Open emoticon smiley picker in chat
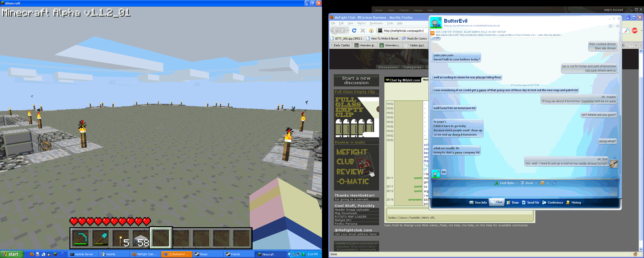This screenshot has height=258, width=644. (542, 183)
